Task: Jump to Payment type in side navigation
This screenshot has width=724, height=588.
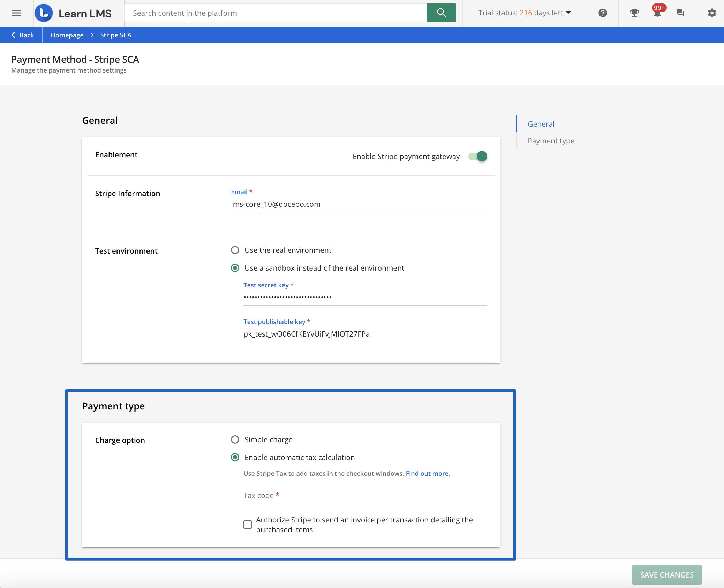Action: [551, 141]
